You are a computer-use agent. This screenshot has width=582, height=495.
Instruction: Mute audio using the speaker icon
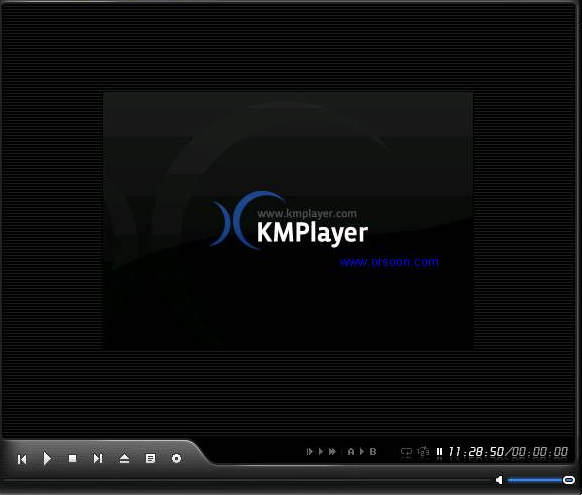(x=499, y=480)
